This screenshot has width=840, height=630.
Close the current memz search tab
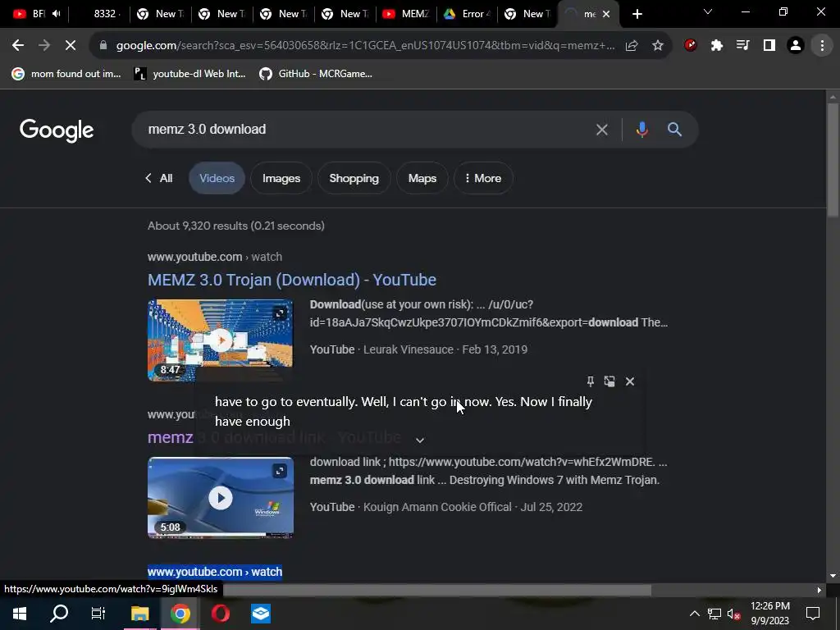tap(606, 15)
